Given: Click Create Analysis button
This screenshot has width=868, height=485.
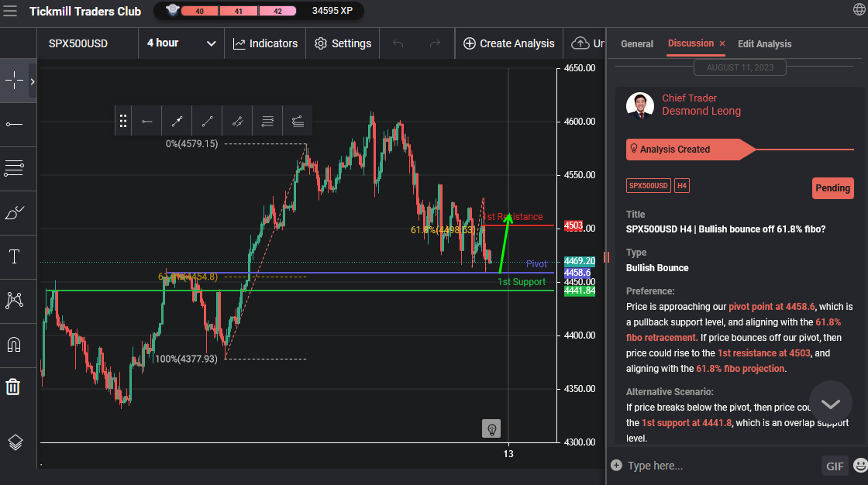Looking at the screenshot, I should [x=508, y=43].
